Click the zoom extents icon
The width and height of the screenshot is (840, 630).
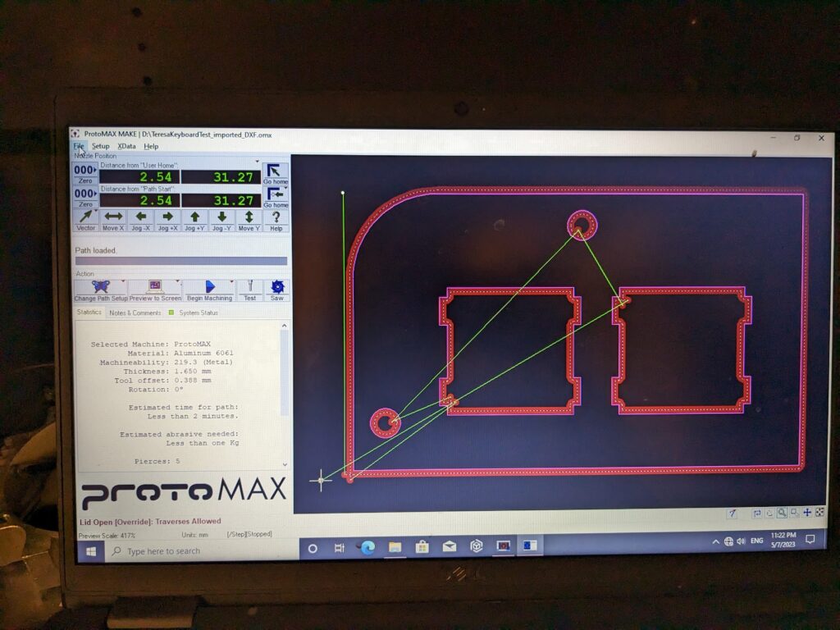819,513
